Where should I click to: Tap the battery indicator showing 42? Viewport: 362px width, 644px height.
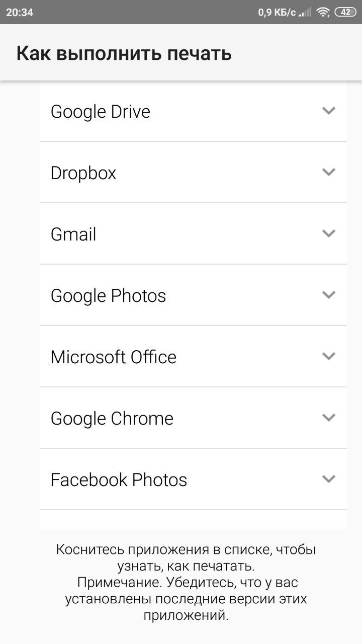point(346,12)
